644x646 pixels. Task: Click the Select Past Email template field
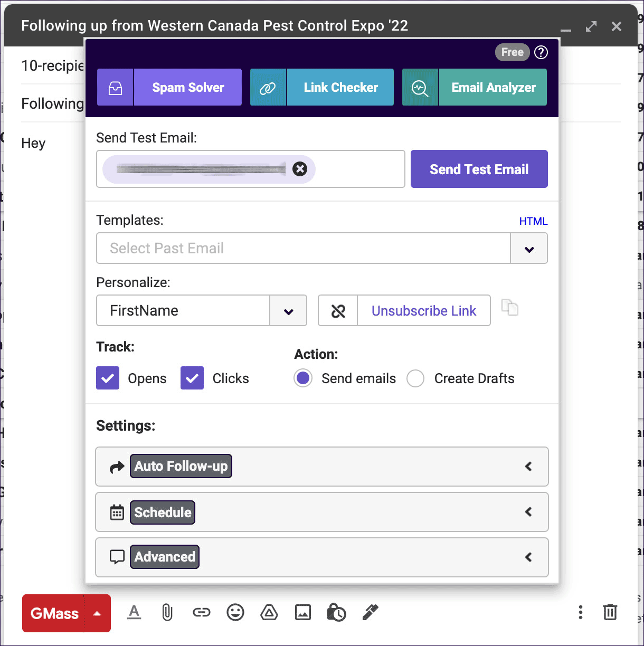tap(304, 248)
